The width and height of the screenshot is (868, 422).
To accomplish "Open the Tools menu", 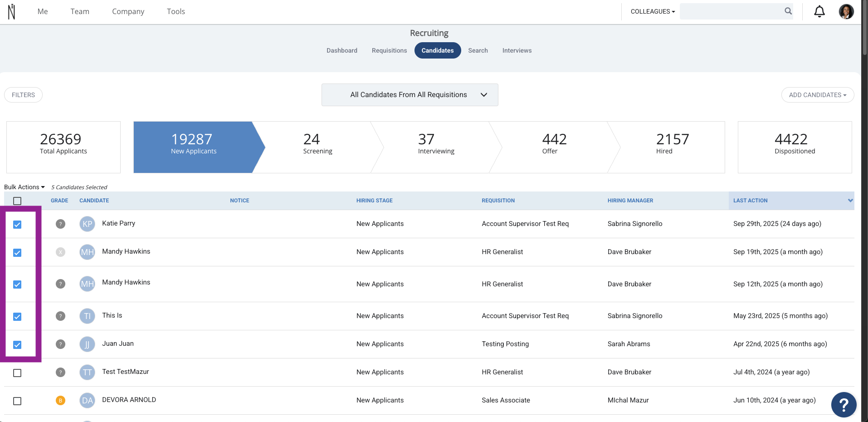I will (x=176, y=11).
